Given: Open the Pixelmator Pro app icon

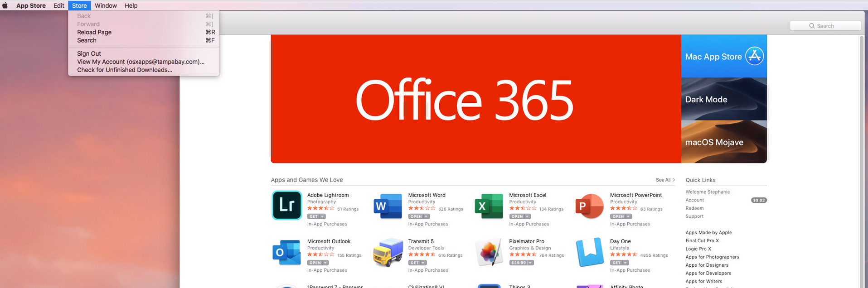Looking at the screenshot, I should (x=489, y=252).
